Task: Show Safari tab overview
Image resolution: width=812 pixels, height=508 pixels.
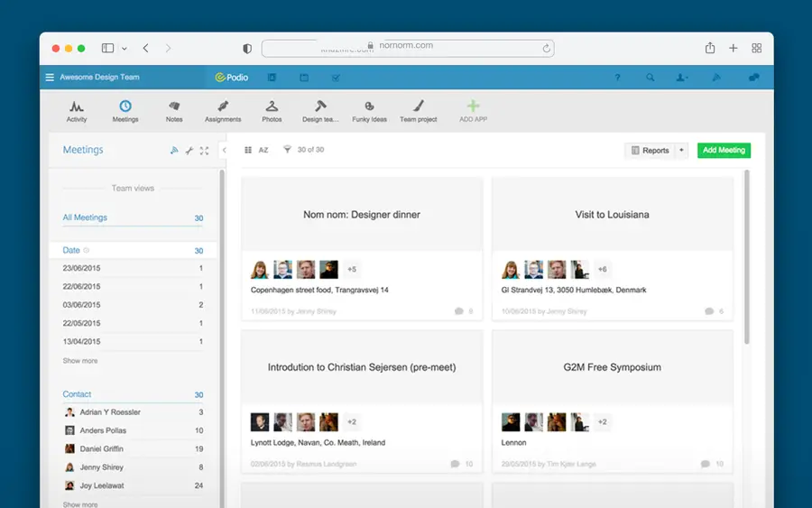Action: click(x=756, y=48)
